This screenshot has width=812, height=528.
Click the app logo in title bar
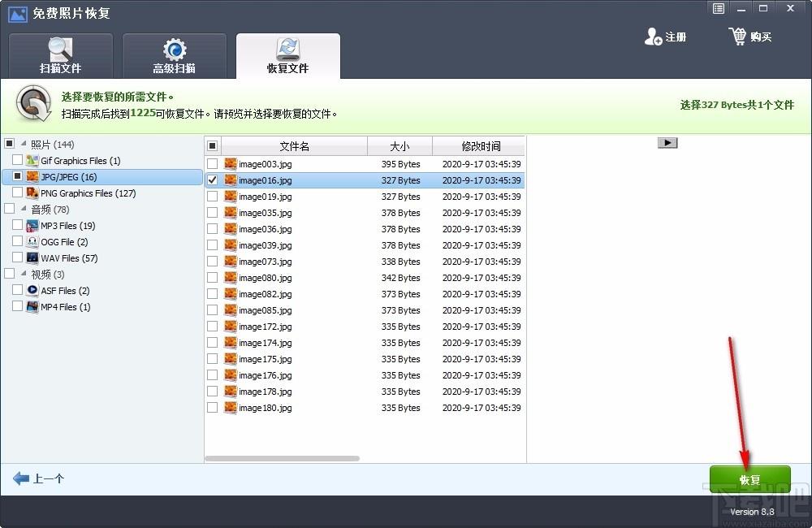pos(18,14)
